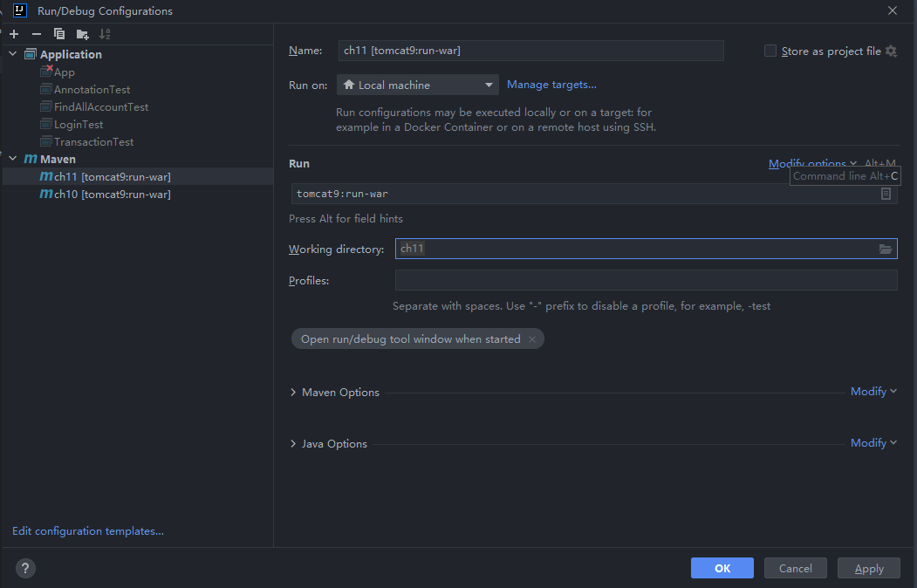Select ch10 [tomcat9:run-war] Maven configuration
The width and height of the screenshot is (917, 588).
(x=112, y=195)
